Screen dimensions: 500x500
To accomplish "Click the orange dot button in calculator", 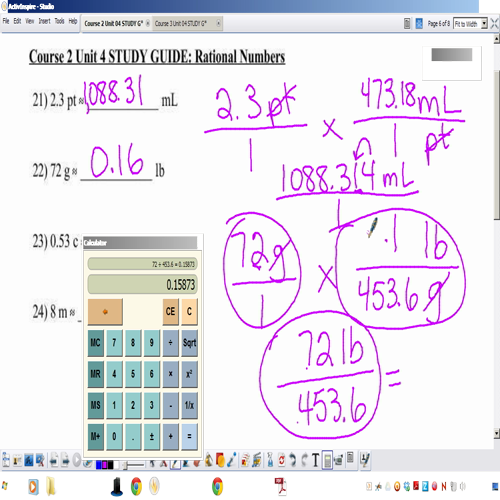I will (105, 312).
